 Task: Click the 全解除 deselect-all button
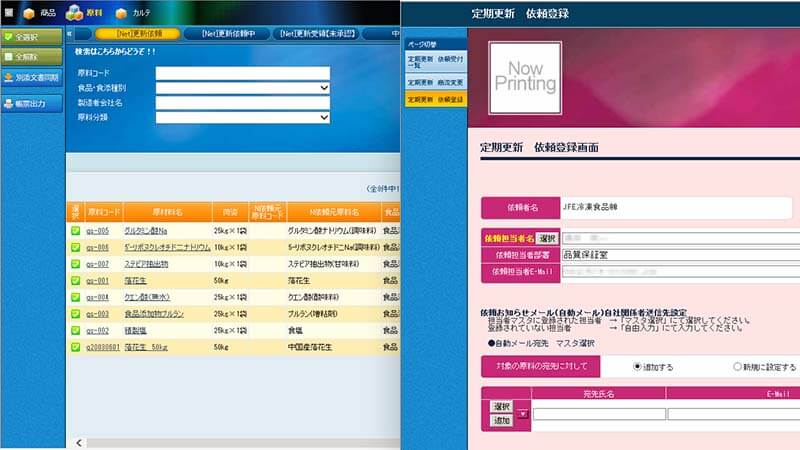[x=30, y=57]
